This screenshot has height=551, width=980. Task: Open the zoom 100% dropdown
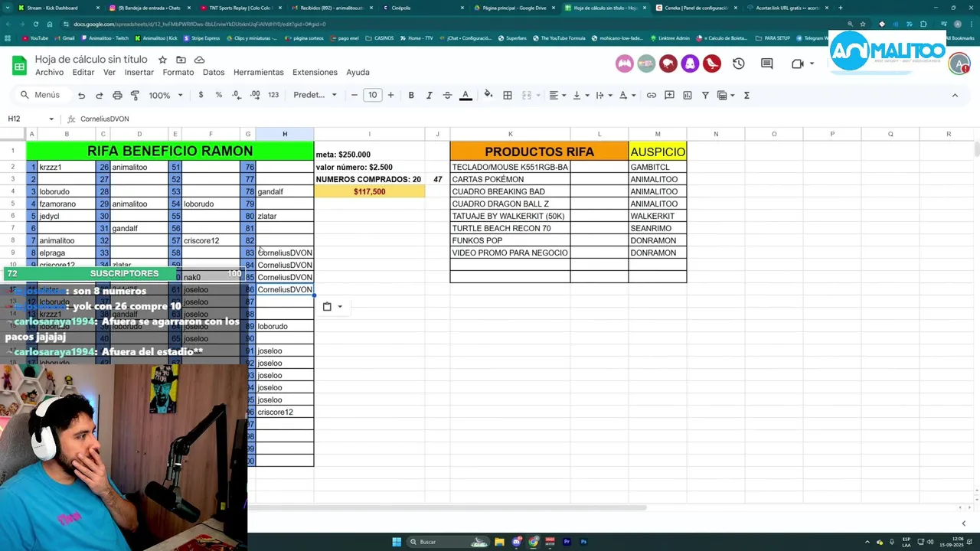click(165, 95)
